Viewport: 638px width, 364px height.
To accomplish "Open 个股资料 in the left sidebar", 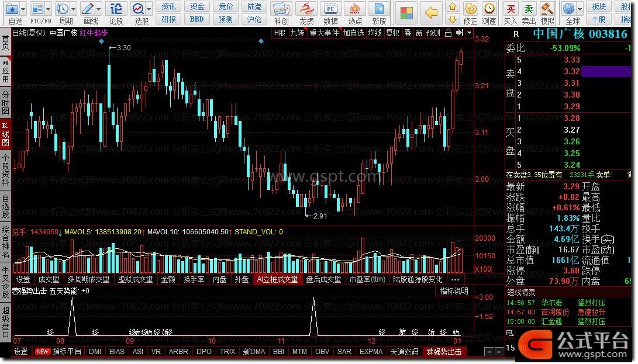I will (x=6, y=169).
